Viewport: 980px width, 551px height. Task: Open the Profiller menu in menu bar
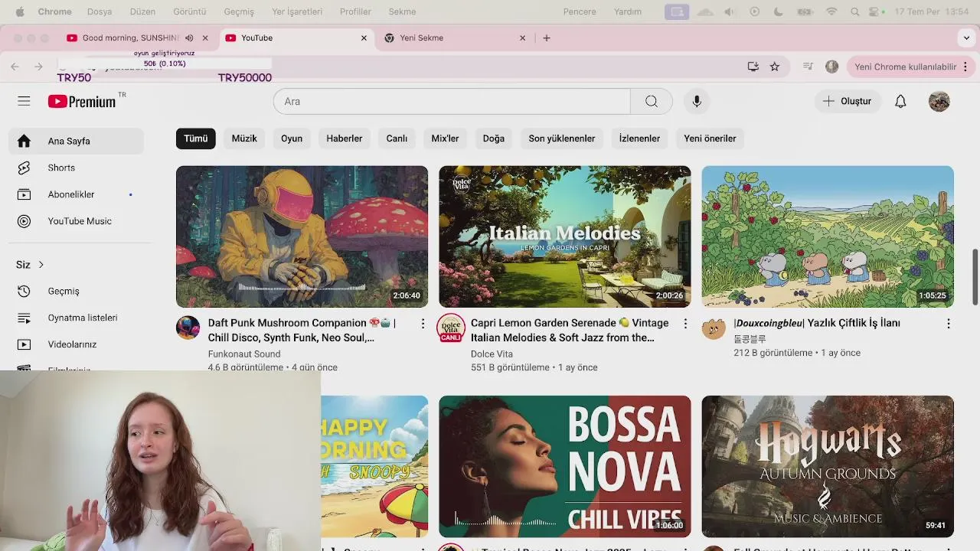[x=355, y=11]
